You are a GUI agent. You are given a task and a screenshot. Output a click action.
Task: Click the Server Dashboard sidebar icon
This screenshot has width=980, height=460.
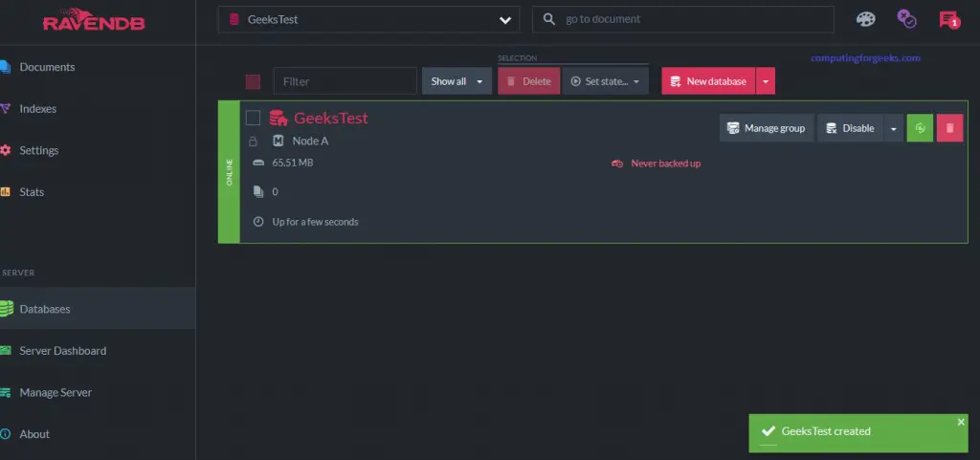(x=5, y=351)
